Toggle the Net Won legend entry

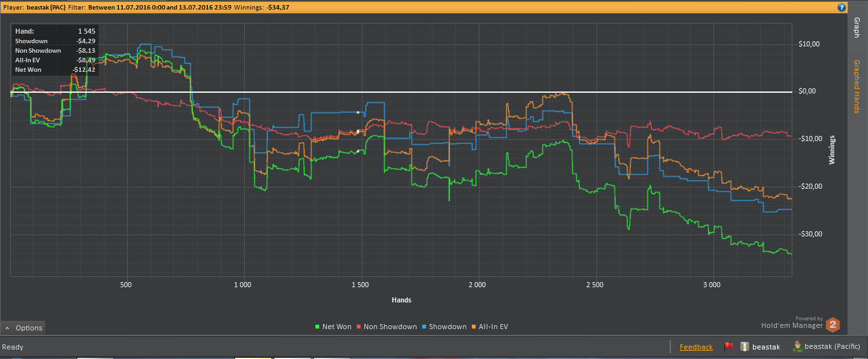(x=333, y=327)
